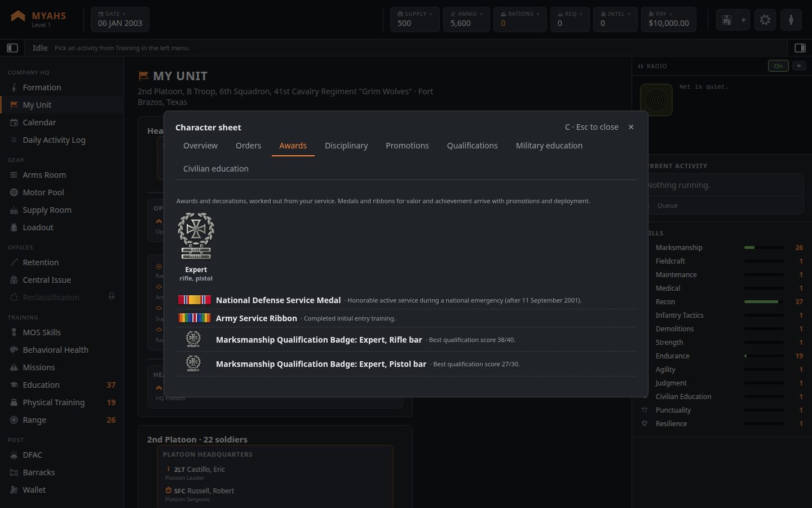Click the Supply Room sidebar icon
This screenshot has width=812, height=508.
(x=14, y=210)
